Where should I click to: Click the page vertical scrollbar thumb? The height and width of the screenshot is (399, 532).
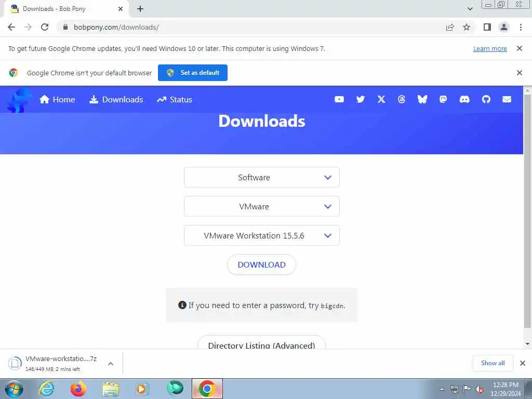[527, 210]
